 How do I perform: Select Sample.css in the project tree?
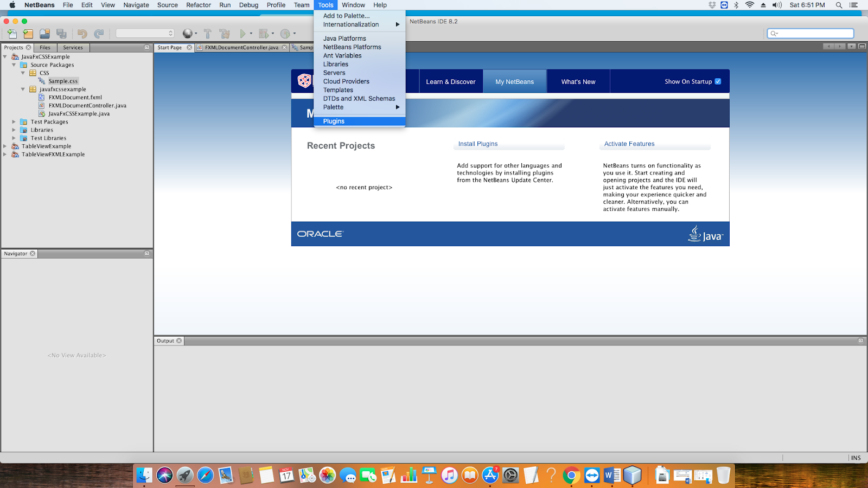coord(63,81)
